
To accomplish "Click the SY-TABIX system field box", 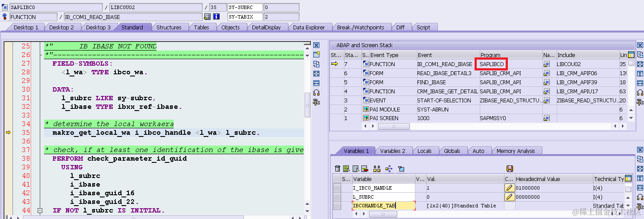I will [x=245, y=17].
